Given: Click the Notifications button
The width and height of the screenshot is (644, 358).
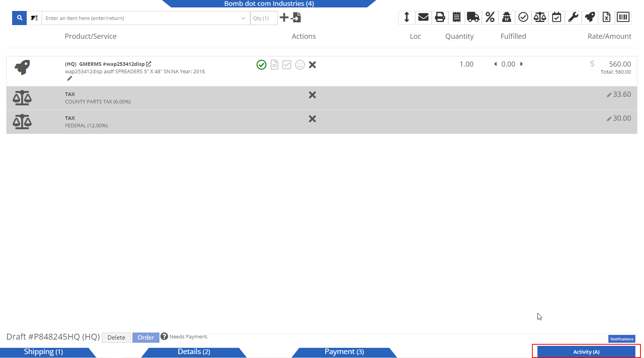Looking at the screenshot, I should point(622,339).
